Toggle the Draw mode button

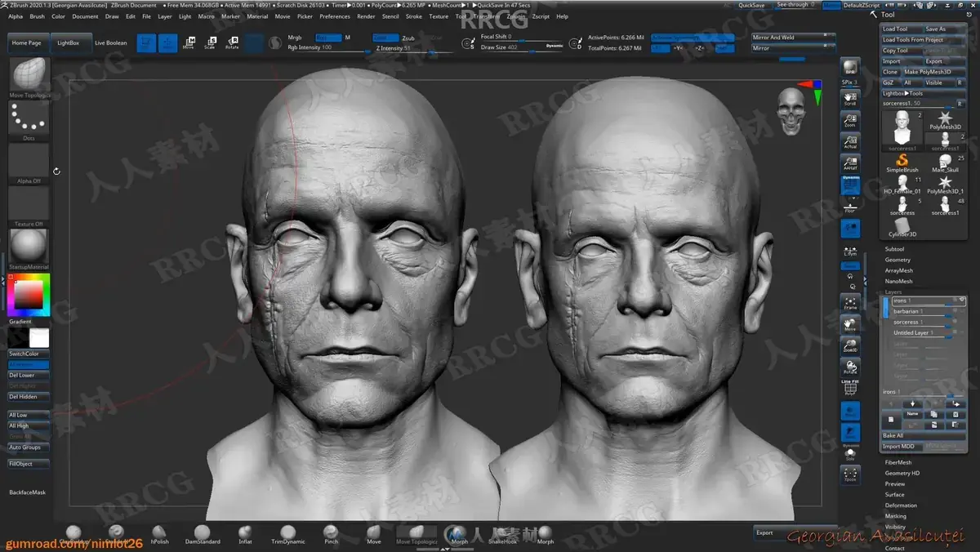click(x=167, y=42)
